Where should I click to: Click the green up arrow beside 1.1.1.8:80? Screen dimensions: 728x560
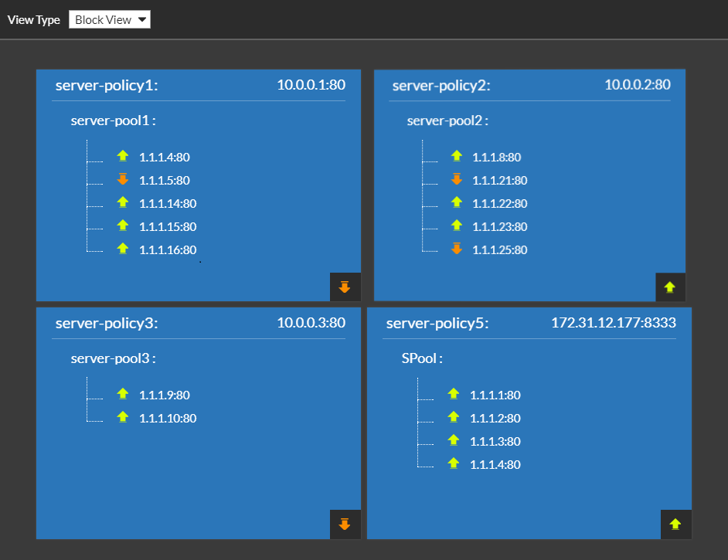point(457,156)
